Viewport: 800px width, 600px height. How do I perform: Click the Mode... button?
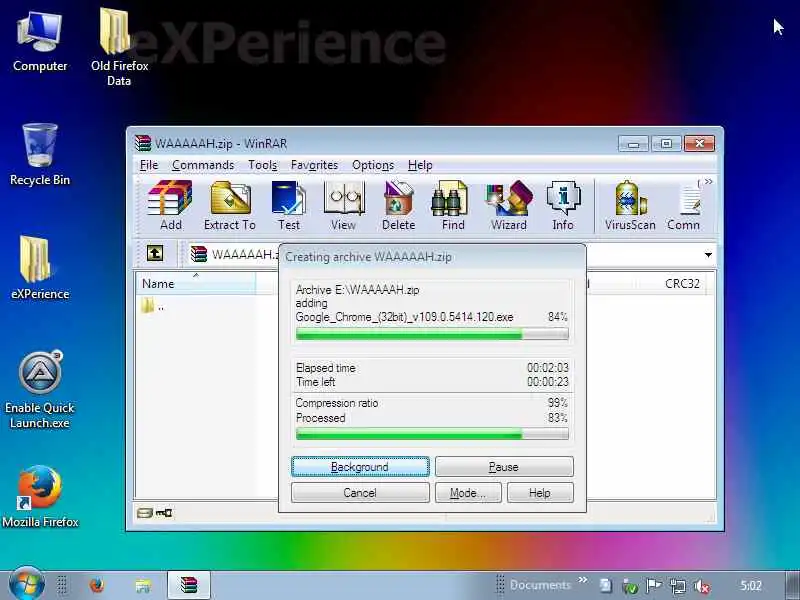pyautogui.click(x=468, y=493)
